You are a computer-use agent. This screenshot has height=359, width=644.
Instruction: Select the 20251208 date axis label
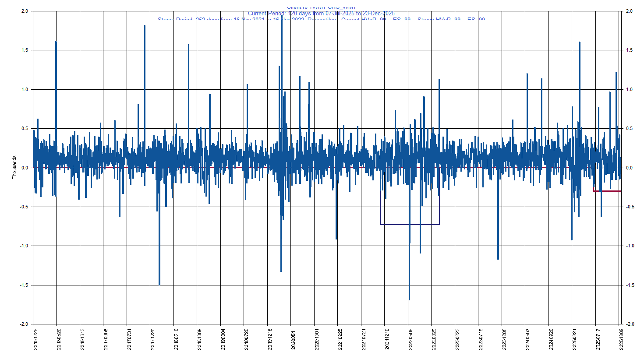(622, 340)
